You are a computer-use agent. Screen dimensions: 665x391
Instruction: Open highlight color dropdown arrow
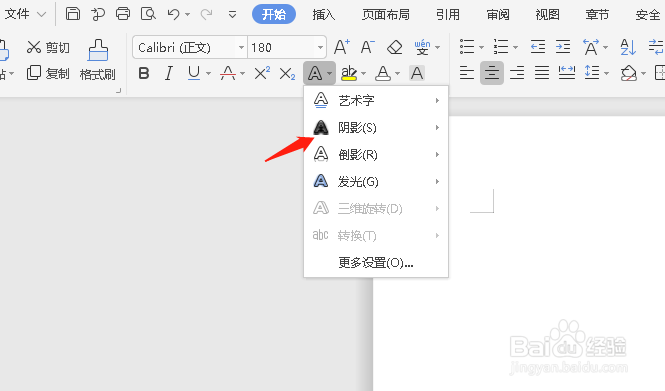click(x=363, y=74)
